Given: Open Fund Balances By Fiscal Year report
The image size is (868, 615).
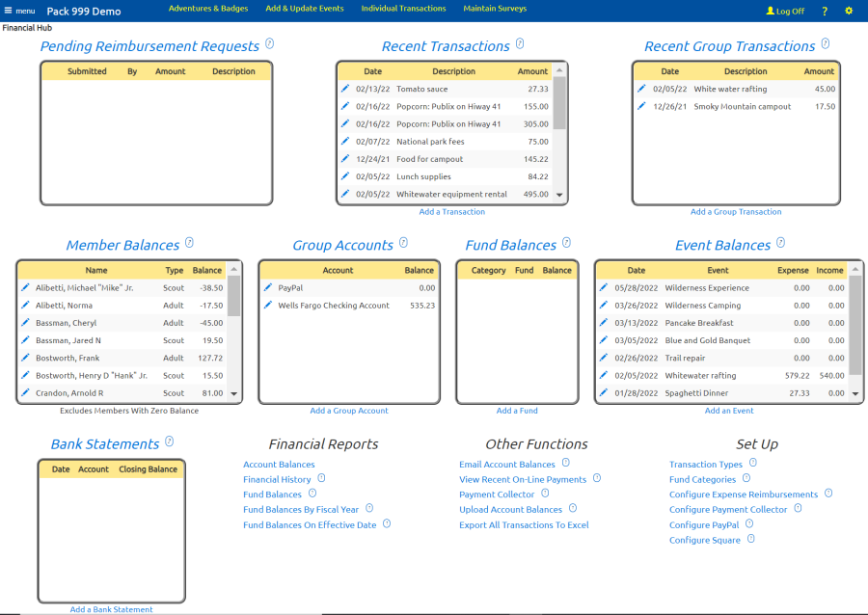Looking at the screenshot, I should (x=301, y=509).
